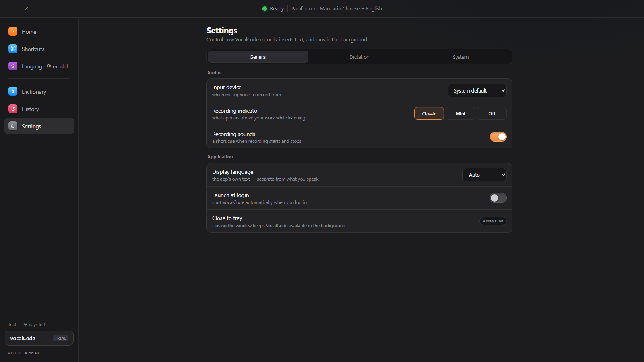Click the 'Ready' status text

tap(277, 8)
